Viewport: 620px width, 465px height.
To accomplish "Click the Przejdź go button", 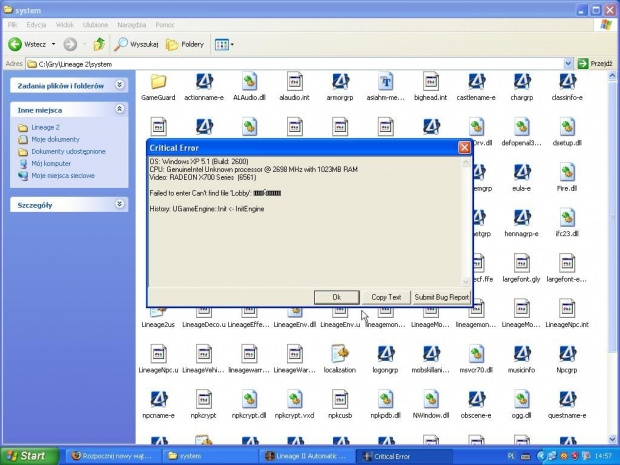I will pos(595,64).
